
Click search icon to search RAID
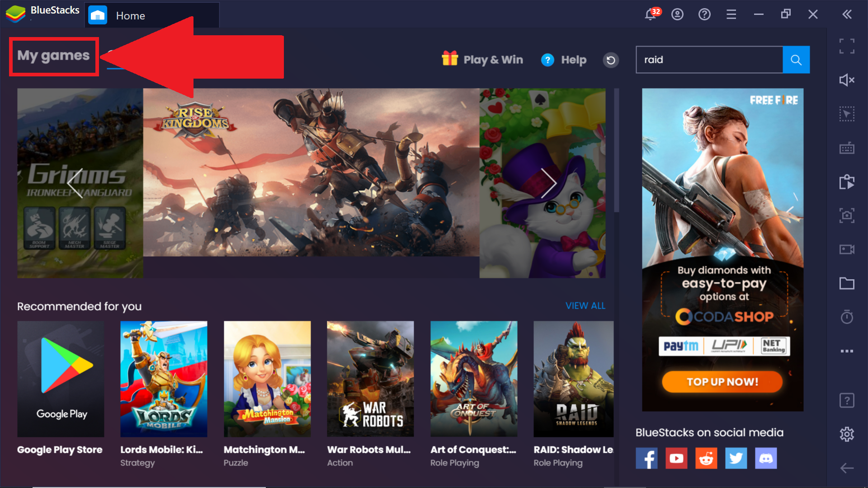(797, 60)
